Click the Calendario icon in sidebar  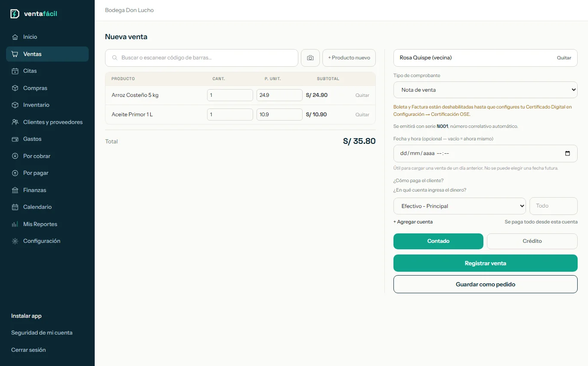(15, 207)
